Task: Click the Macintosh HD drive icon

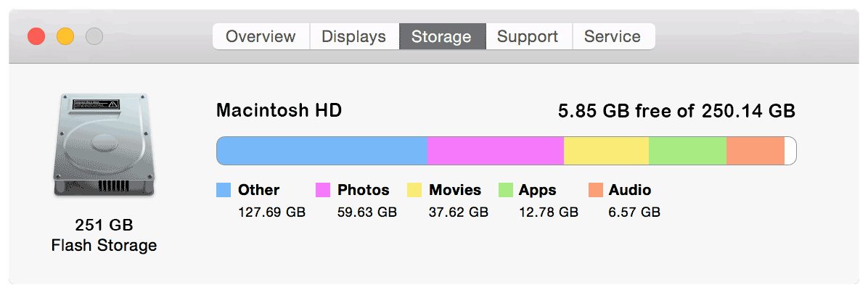Action: click(104, 145)
